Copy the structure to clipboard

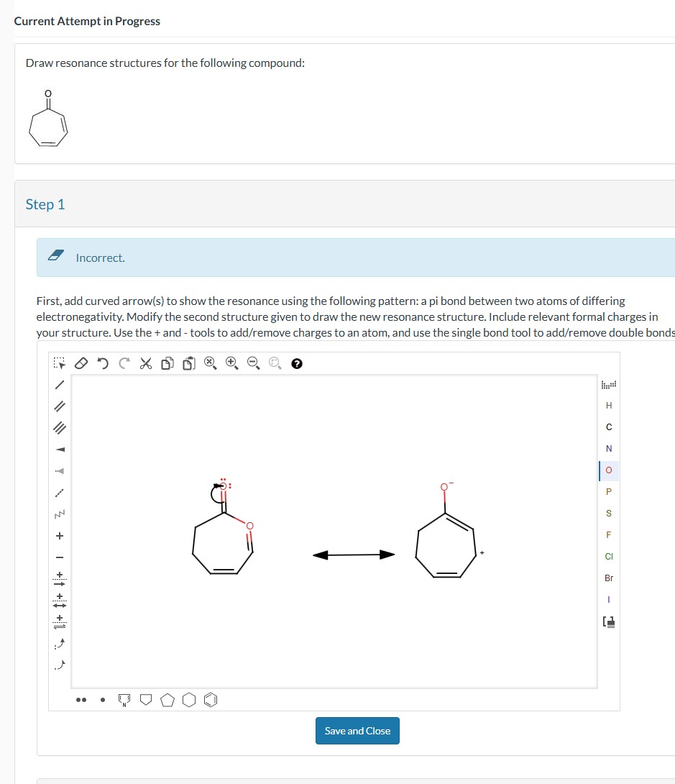(167, 363)
